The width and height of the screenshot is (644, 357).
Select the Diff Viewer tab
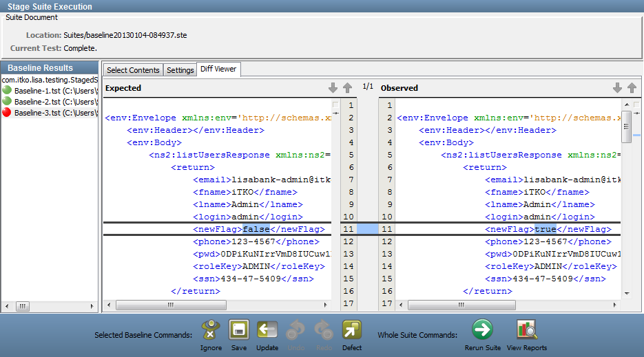[x=218, y=69]
